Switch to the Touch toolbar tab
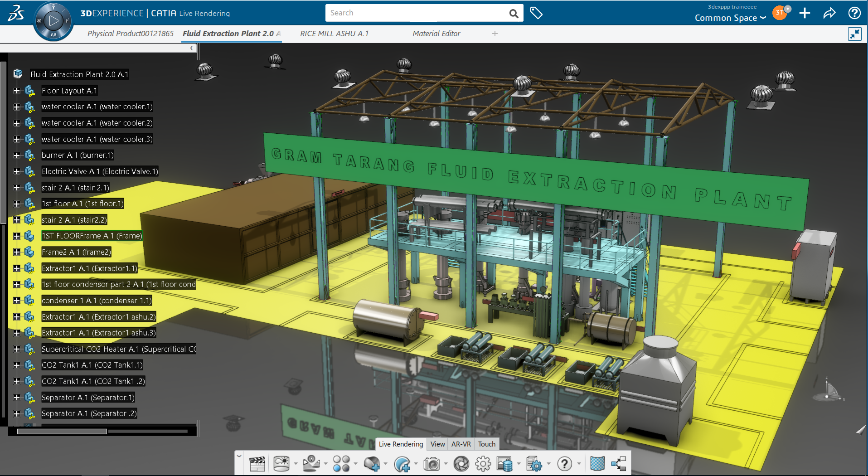Screen dimensions: 868x476 tap(487, 444)
